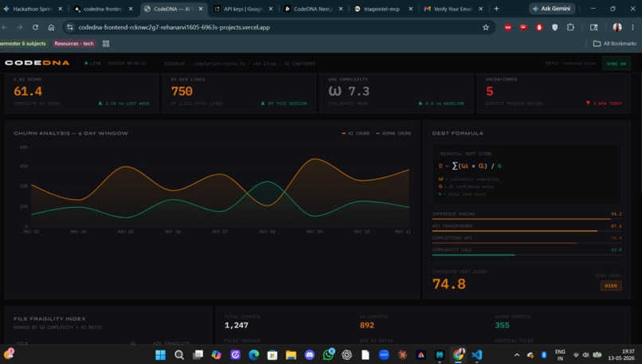Click the ENG IN language indicator
Image resolution: width=642 pixels, height=364 pixels.
coord(560,354)
